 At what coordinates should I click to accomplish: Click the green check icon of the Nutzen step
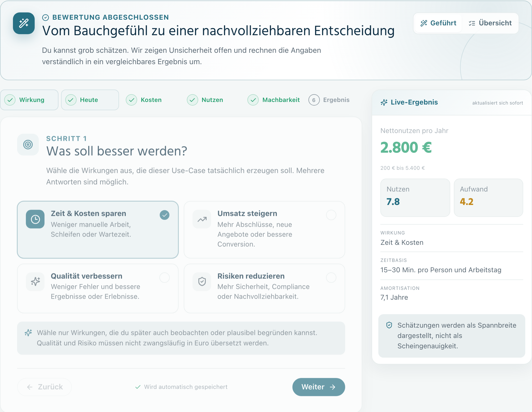192,100
